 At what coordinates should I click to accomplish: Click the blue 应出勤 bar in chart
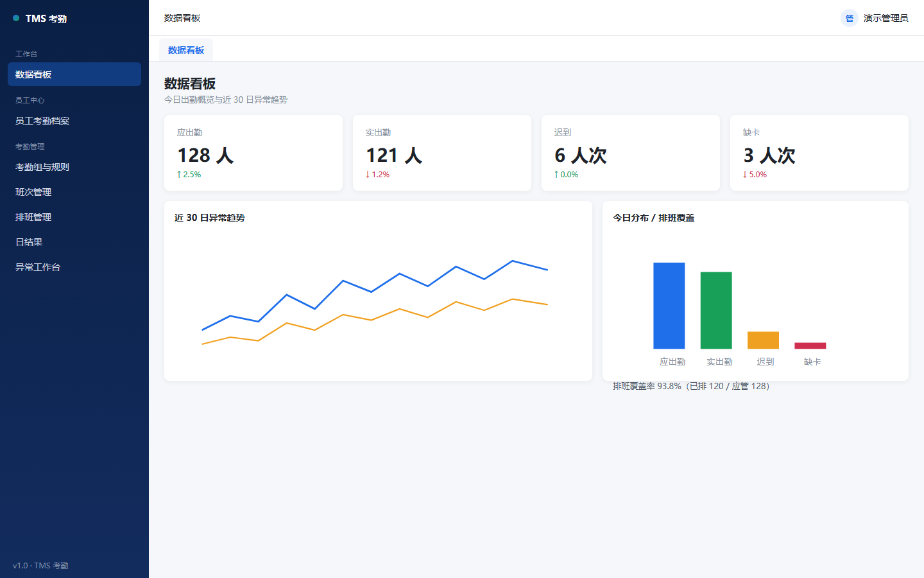point(669,306)
